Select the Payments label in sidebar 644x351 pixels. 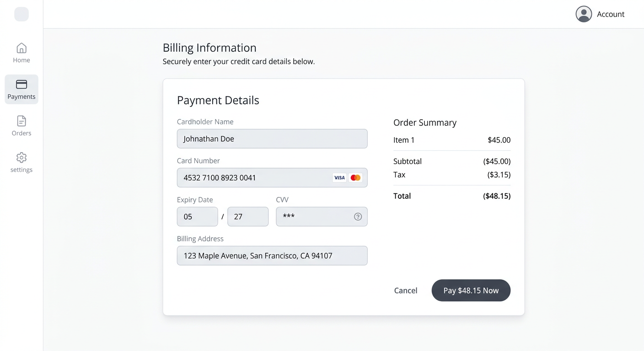[x=21, y=96]
